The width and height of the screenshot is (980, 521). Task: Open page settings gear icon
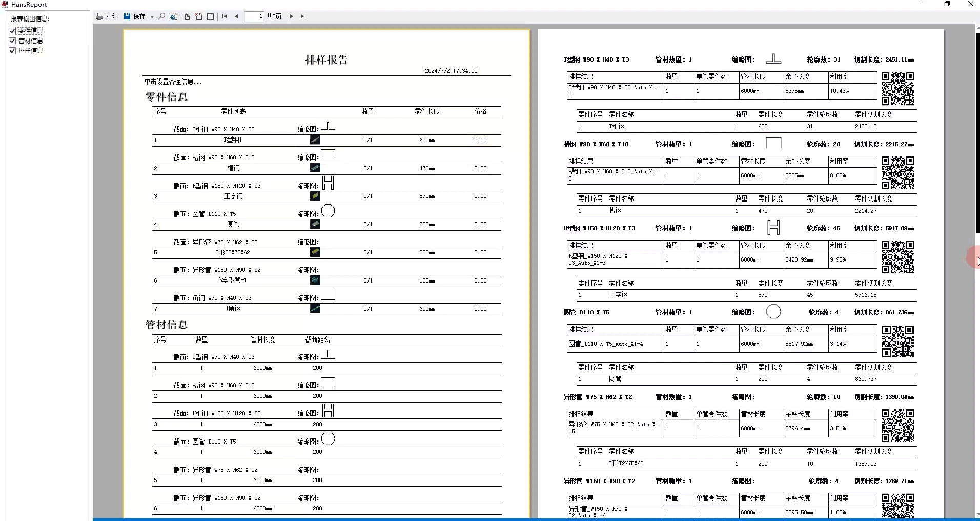(x=174, y=16)
